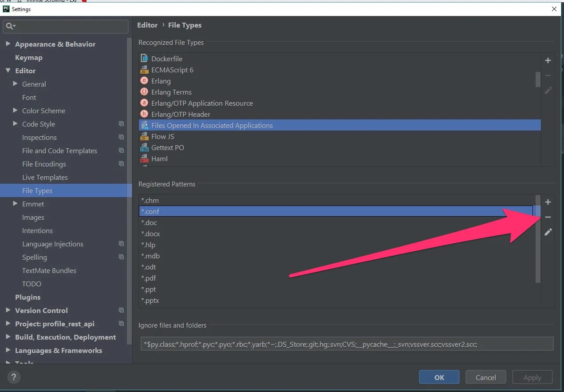
Task: Select the *.odt pattern
Action: click(149, 267)
